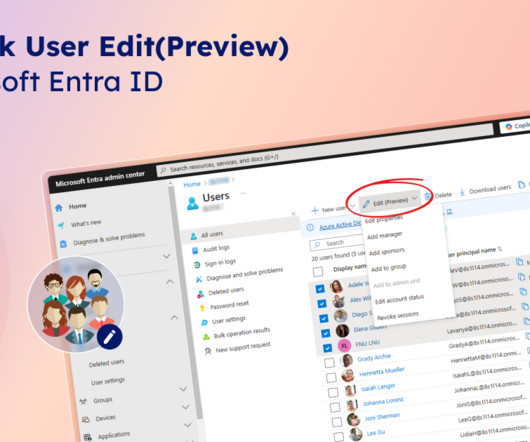530x442 pixels.
Task: Expand the Devices section chevron in sidebar
Action: [x=185, y=407]
